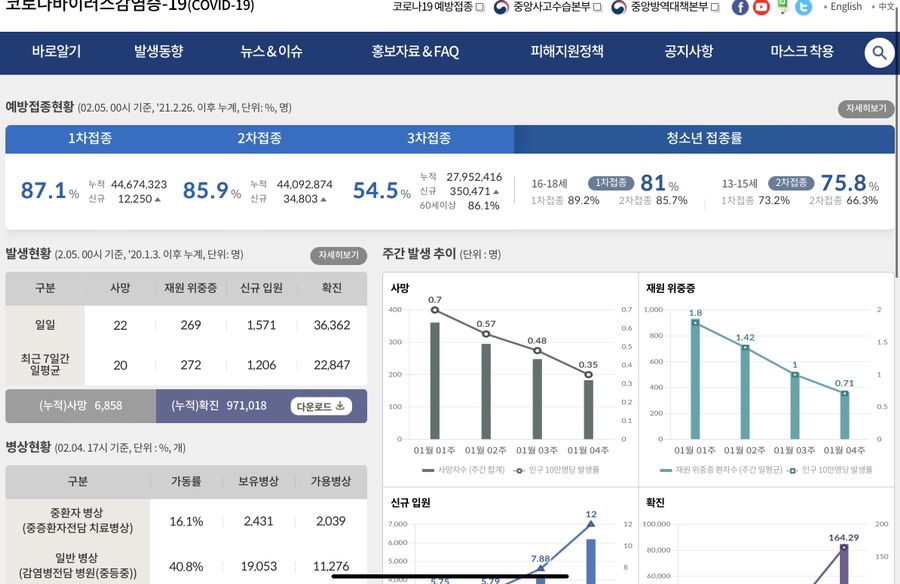Open the 뉴스&이슈 menu
The image size is (900, 584).
271,51
